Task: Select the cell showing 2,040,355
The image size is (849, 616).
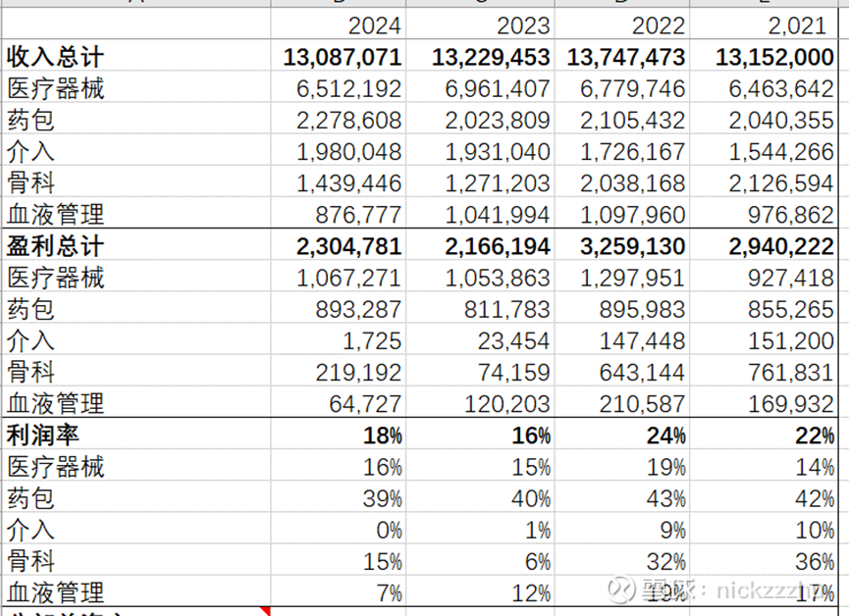Action: coord(764,120)
